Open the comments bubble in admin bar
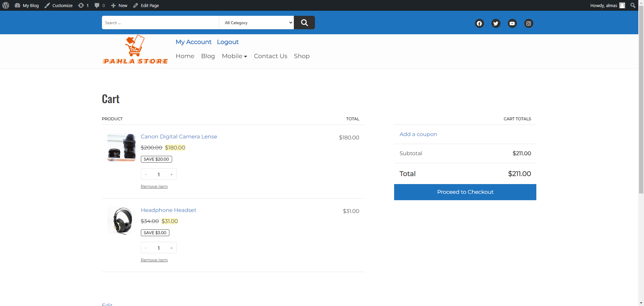The width and height of the screenshot is (644, 306). pyautogui.click(x=99, y=5)
